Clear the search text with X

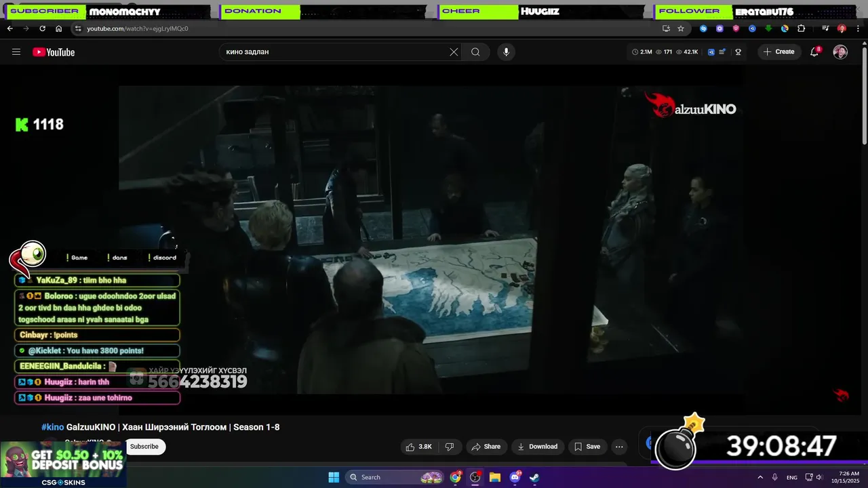click(454, 52)
